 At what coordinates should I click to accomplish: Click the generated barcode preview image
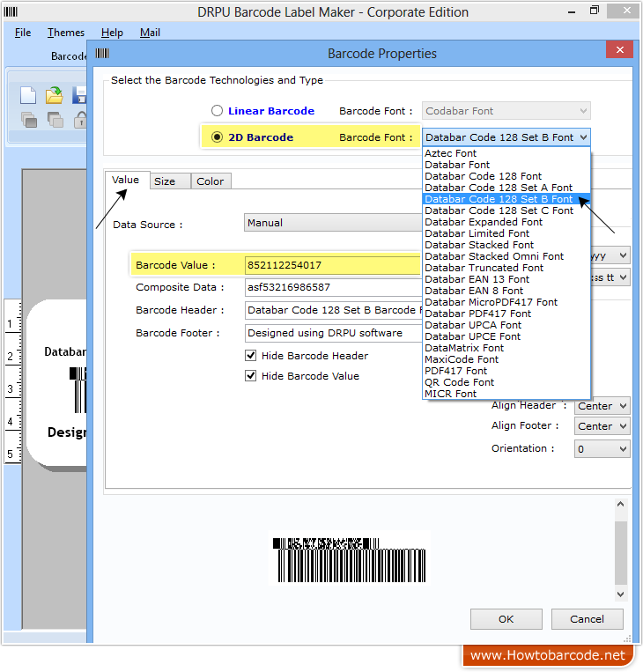(350, 559)
